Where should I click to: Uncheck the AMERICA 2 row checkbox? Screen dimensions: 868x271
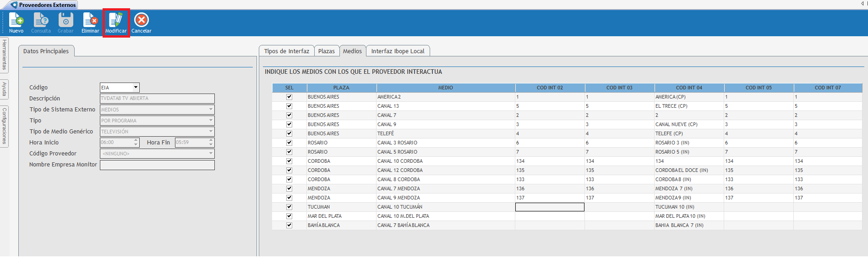click(x=289, y=97)
